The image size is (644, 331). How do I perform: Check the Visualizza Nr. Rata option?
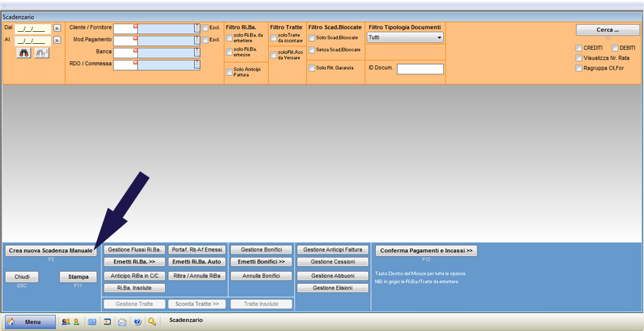tap(579, 58)
